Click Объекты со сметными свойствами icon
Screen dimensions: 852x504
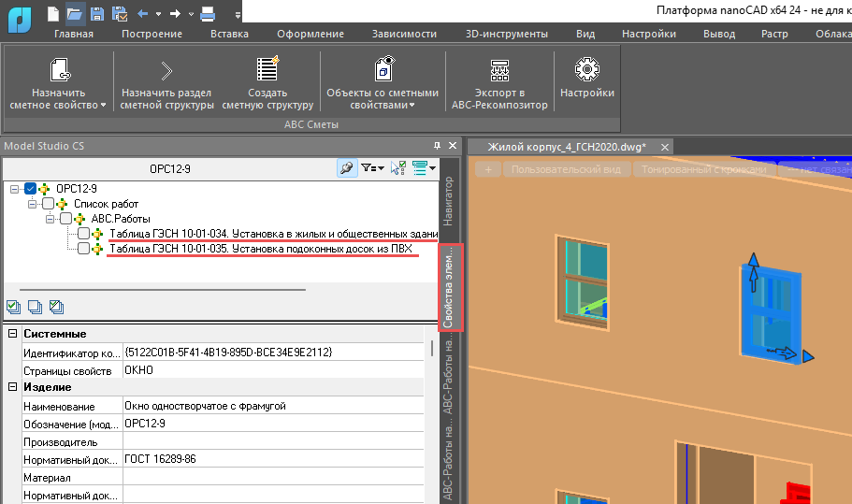tap(384, 68)
